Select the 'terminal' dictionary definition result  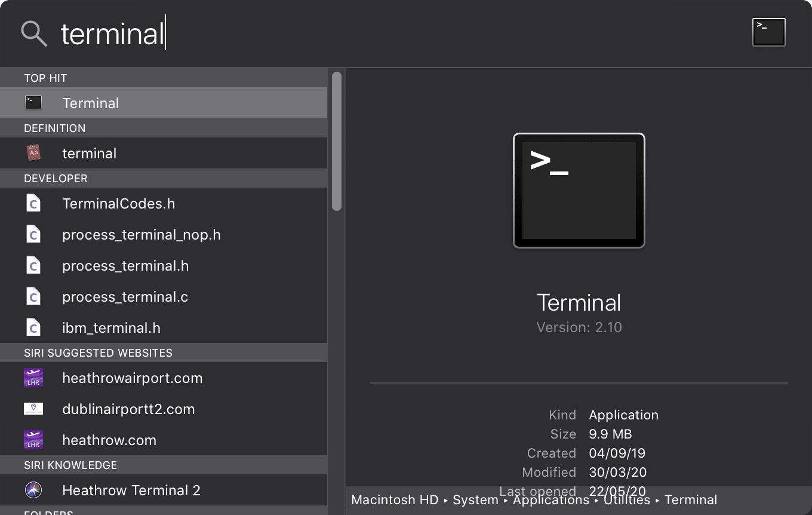[x=164, y=153]
